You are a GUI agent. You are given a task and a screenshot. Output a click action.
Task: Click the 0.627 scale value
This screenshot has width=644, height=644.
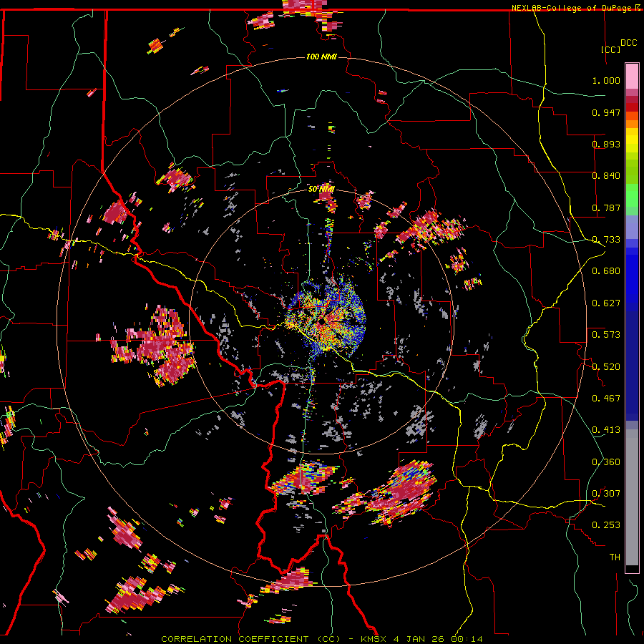(x=606, y=303)
